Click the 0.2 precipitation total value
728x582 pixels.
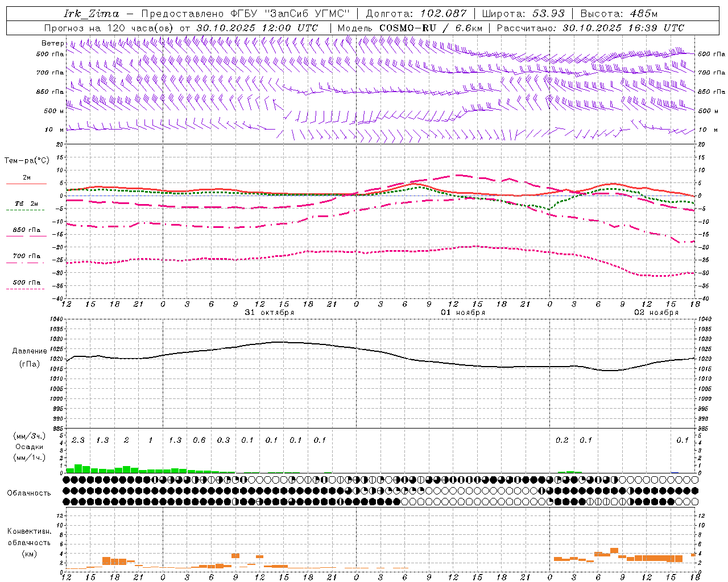coord(562,440)
